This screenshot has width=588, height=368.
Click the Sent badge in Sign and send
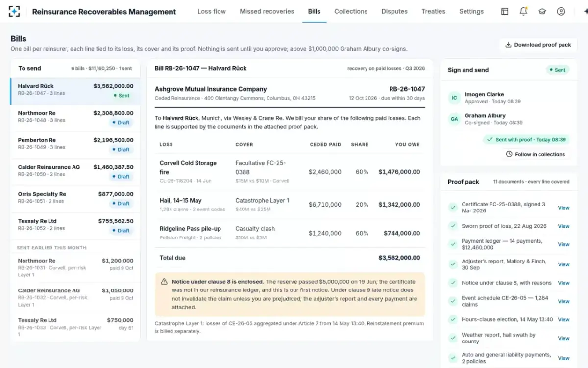pos(558,70)
